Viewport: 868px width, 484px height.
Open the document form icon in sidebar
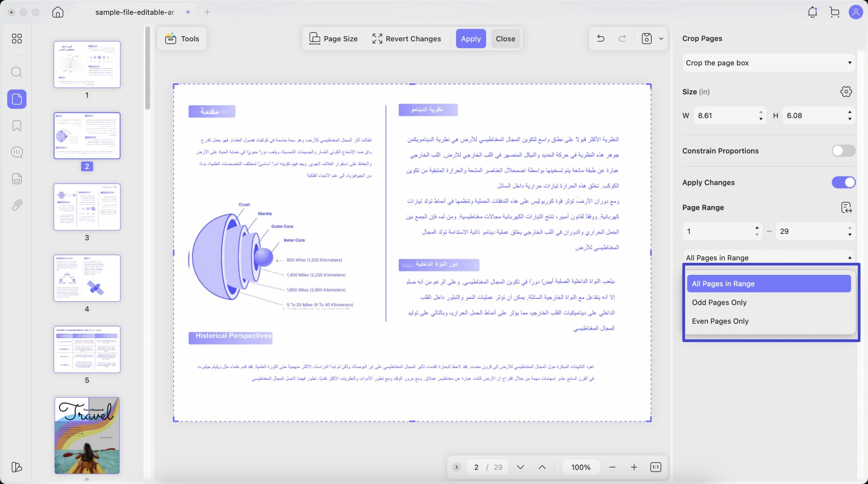pos(17,179)
